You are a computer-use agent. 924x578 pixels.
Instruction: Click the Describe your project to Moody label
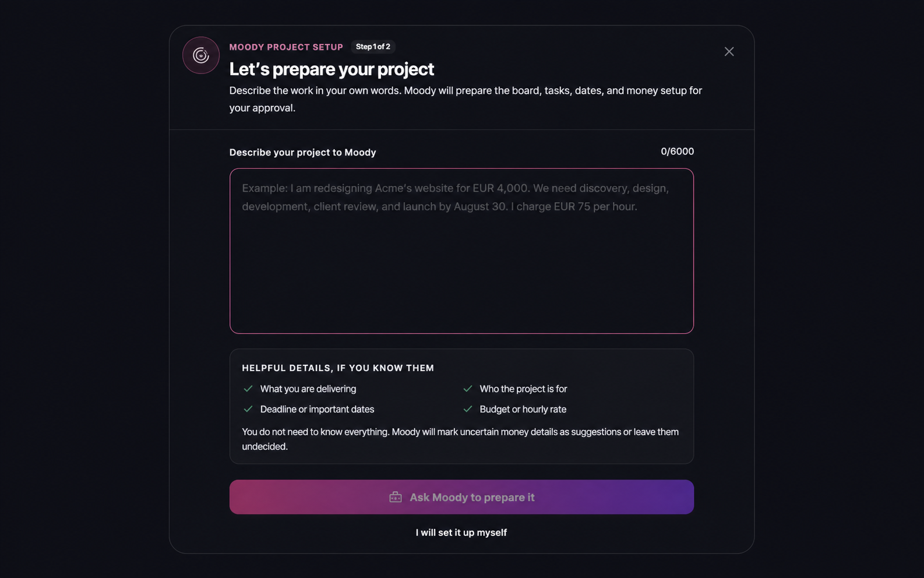(x=302, y=153)
